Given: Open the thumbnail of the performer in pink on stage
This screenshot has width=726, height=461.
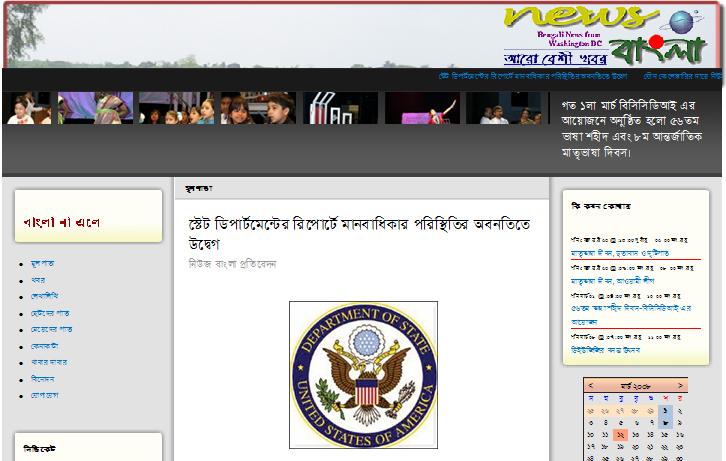Looking at the screenshot, I should [x=422, y=108].
